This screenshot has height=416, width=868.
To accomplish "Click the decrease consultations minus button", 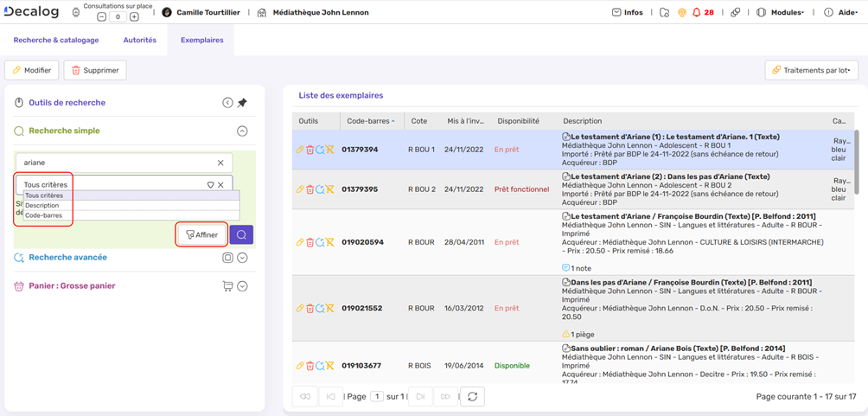I will [101, 17].
